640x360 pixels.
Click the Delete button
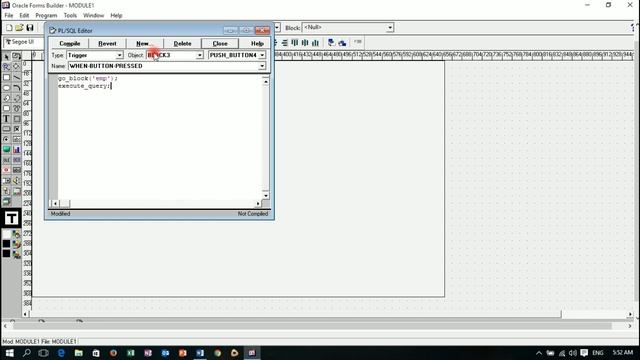click(x=182, y=43)
